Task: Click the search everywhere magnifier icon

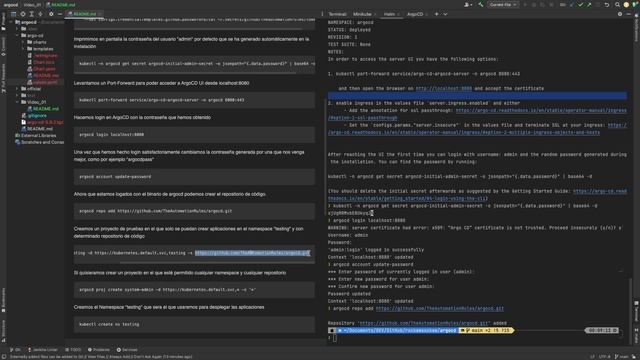Action: (617, 4)
